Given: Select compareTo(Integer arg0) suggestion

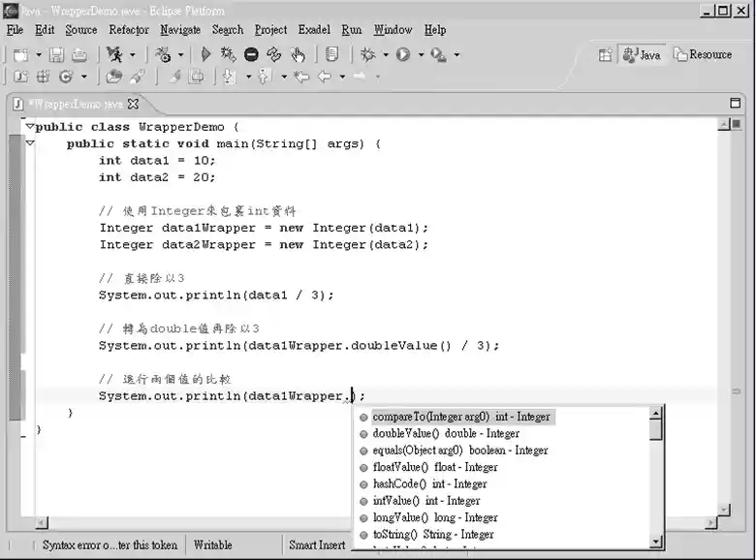Looking at the screenshot, I should (460, 417).
